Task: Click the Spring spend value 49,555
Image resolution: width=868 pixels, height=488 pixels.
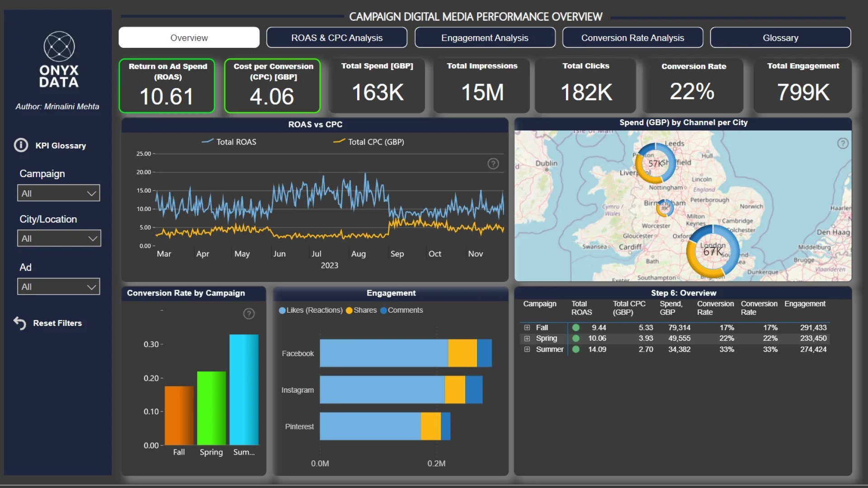Action: point(679,338)
